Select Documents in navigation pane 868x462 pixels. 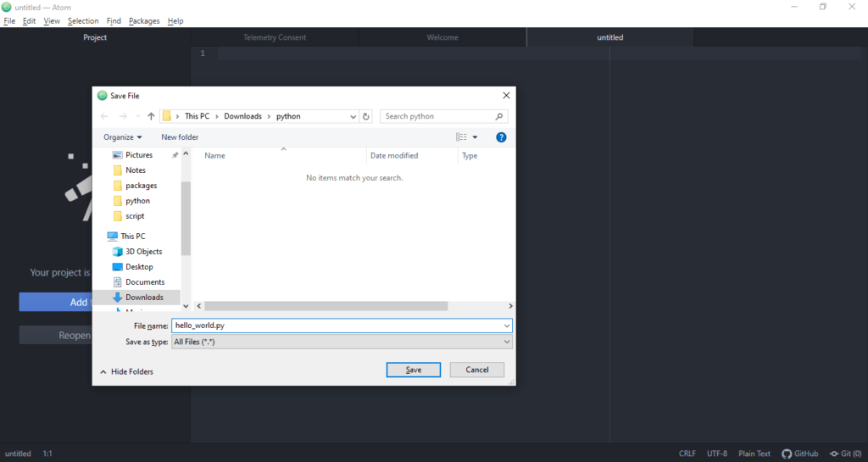click(145, 282)
